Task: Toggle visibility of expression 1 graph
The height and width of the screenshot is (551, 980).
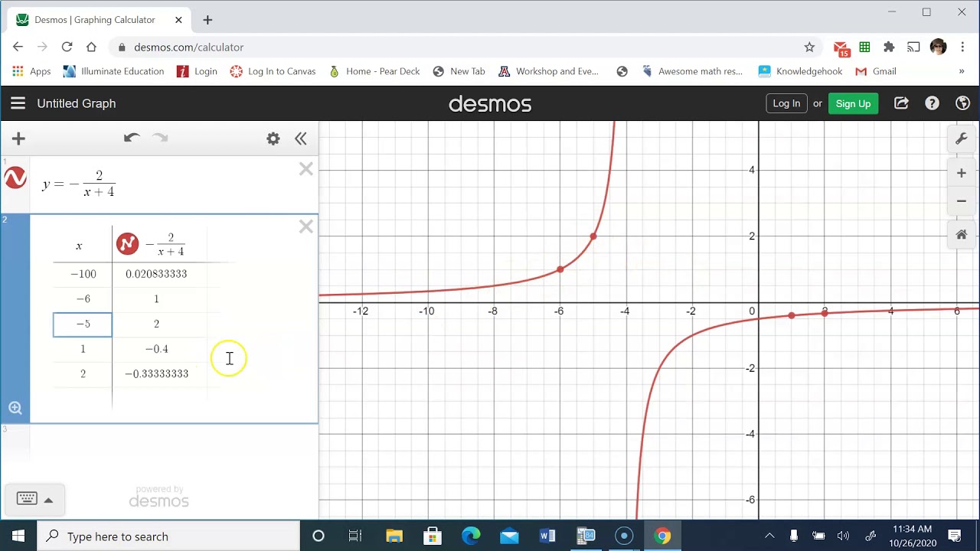Action: [x=15, y=178]
